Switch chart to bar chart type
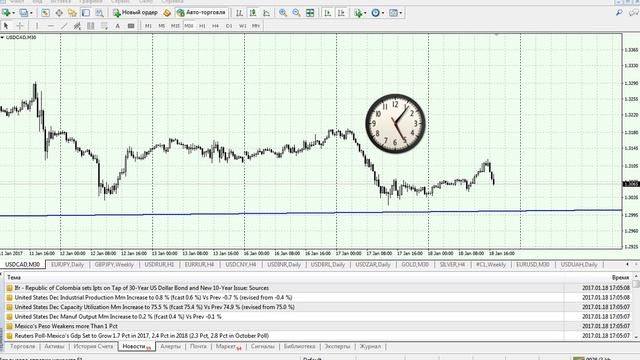The image size is (640, 360). click(240, 13)
